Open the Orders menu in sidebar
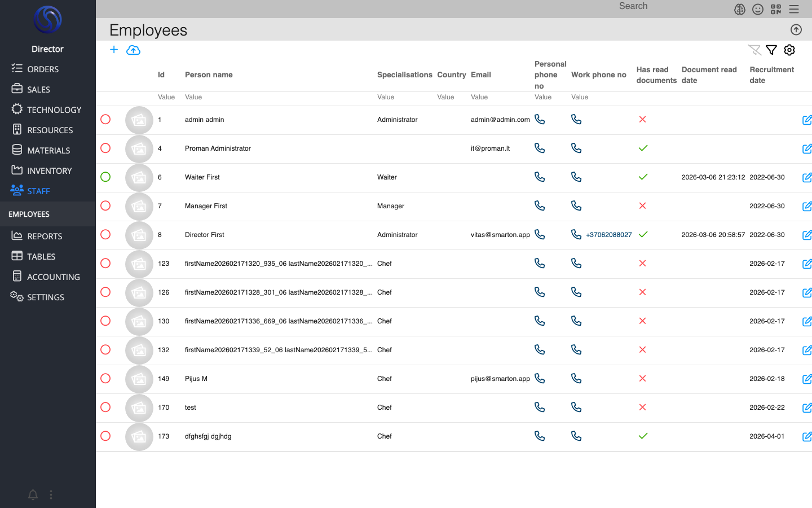Image resolution: width=812 pixels, height=508 pixels. click(43, 69)
